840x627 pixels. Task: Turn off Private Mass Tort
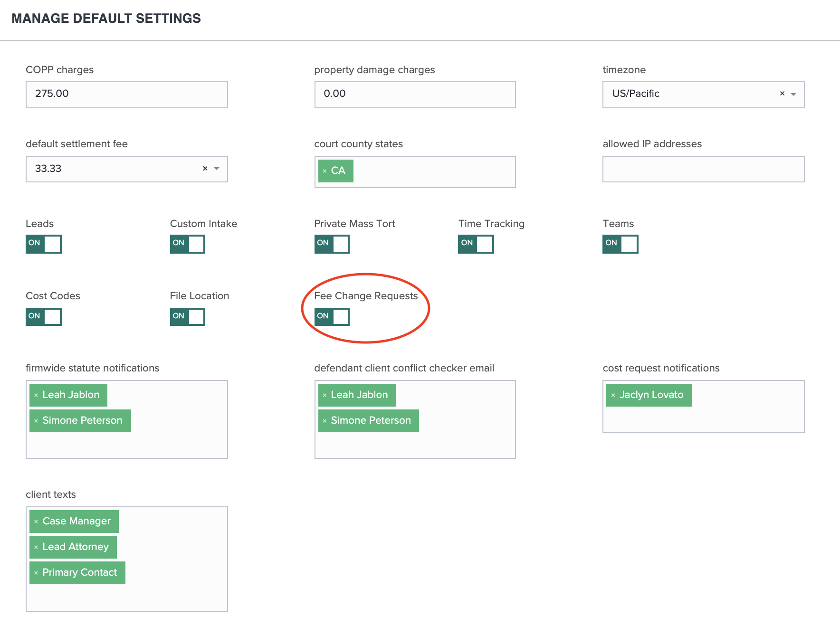pyautogui.click(x=332, y=244)
